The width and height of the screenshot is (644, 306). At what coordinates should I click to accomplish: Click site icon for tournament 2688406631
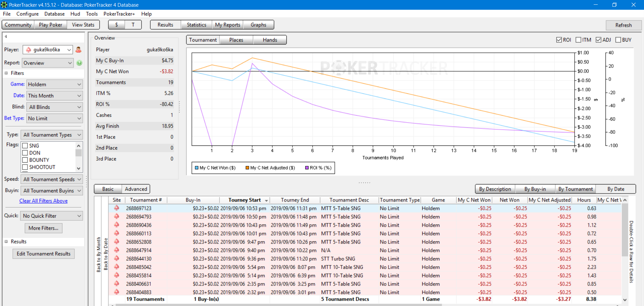116,284
